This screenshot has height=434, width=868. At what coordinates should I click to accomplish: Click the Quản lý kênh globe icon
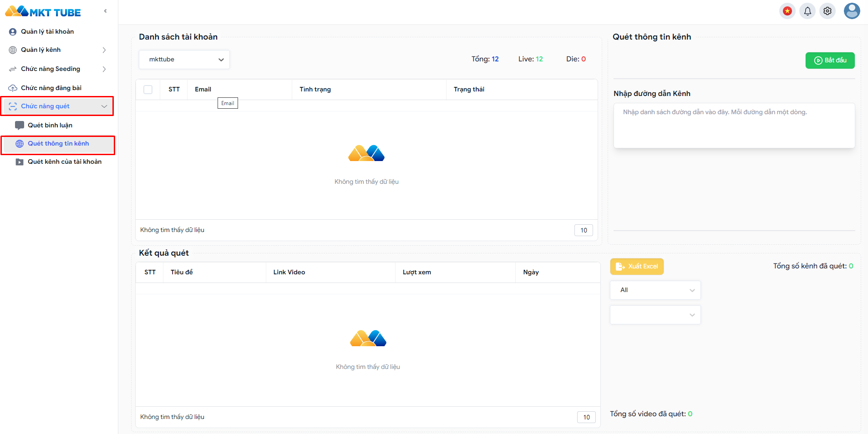tap(13, 50)
